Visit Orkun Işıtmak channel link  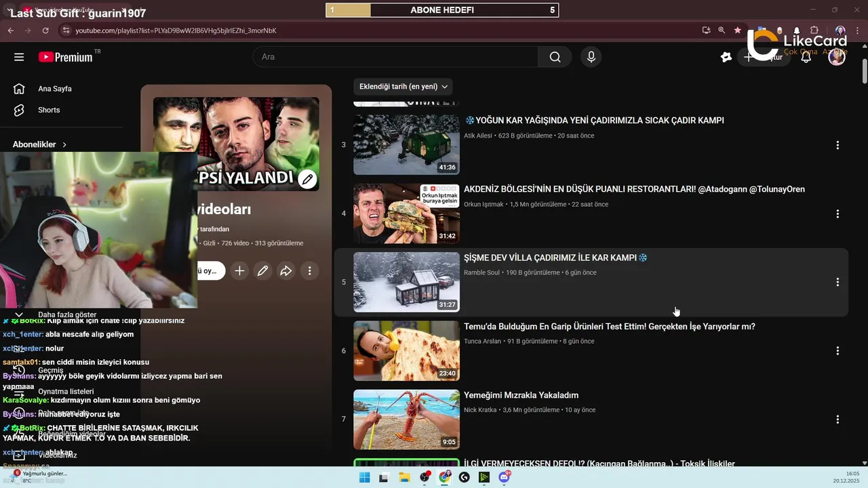(x=484, y=204)
